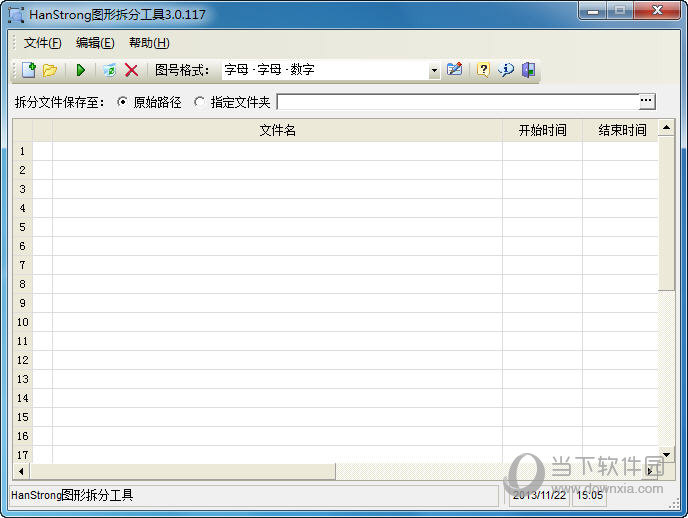Click the vertical scrollbar up arrow
The image size is (688, 518).
point(666,128)
